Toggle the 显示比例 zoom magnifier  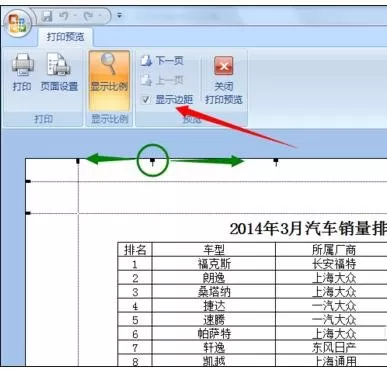(109, 81)
